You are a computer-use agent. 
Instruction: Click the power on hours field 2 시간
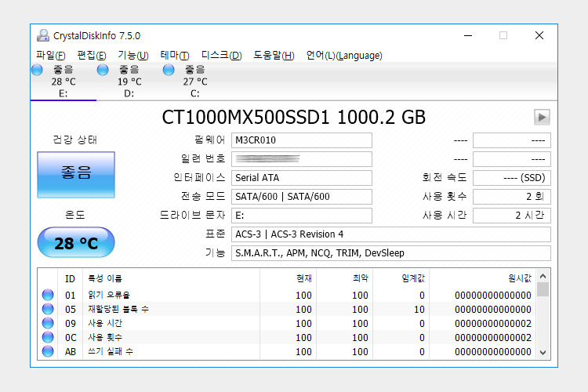coord(512,216)
